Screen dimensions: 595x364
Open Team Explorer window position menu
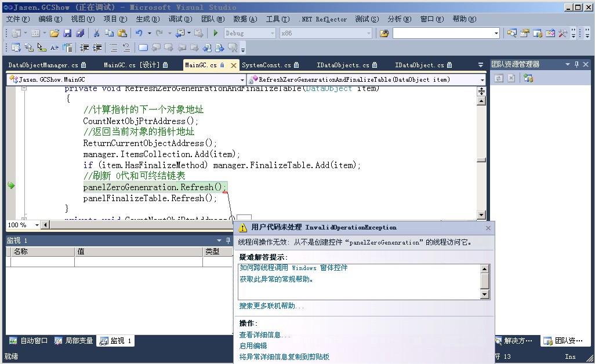point(568,64)
